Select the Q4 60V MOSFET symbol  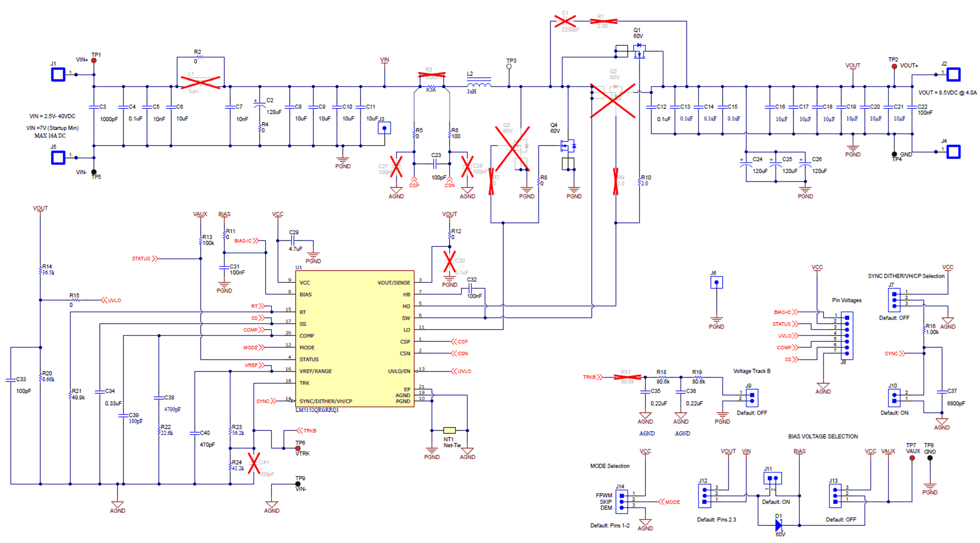pos(568,146)
